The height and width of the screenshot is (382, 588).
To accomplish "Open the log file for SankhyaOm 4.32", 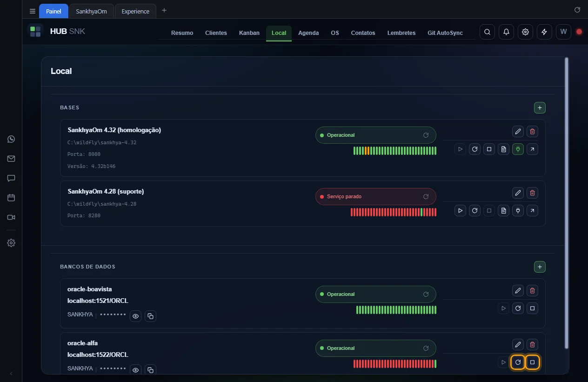I will pos(503,149).
